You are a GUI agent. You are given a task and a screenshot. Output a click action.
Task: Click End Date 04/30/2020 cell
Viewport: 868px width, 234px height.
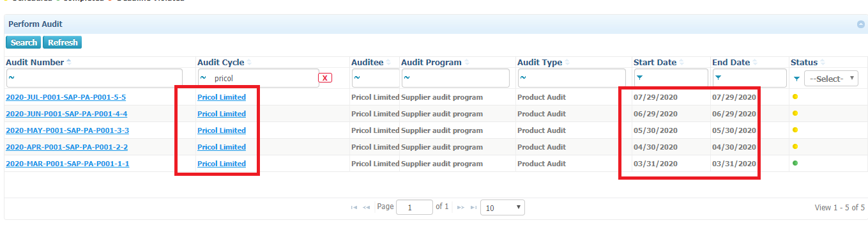coord(735,147)
